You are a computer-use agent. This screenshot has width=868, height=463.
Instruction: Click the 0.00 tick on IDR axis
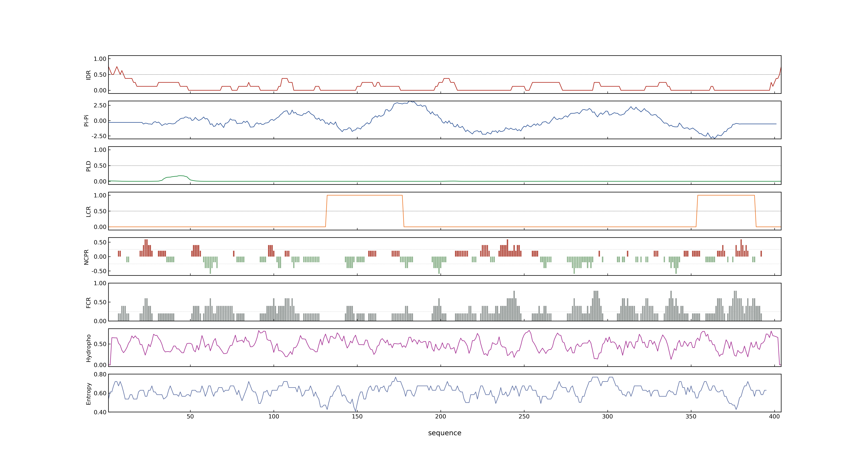pos(100,90)
